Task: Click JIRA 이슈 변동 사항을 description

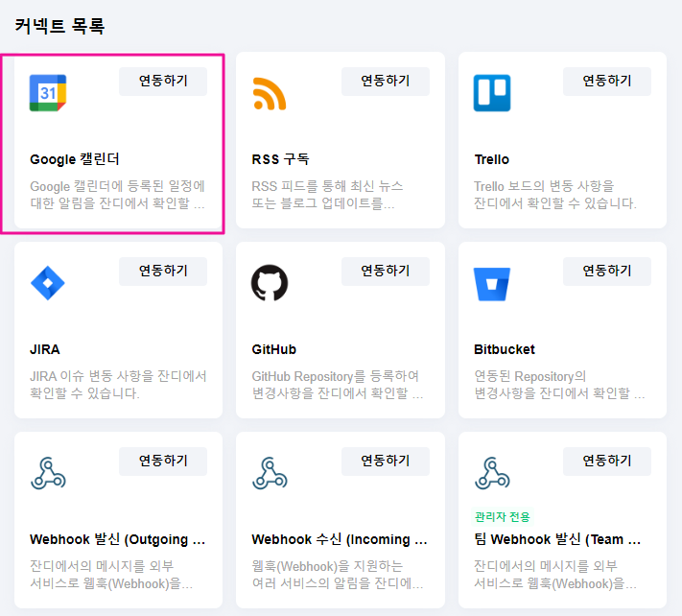Action: point(118,385)
